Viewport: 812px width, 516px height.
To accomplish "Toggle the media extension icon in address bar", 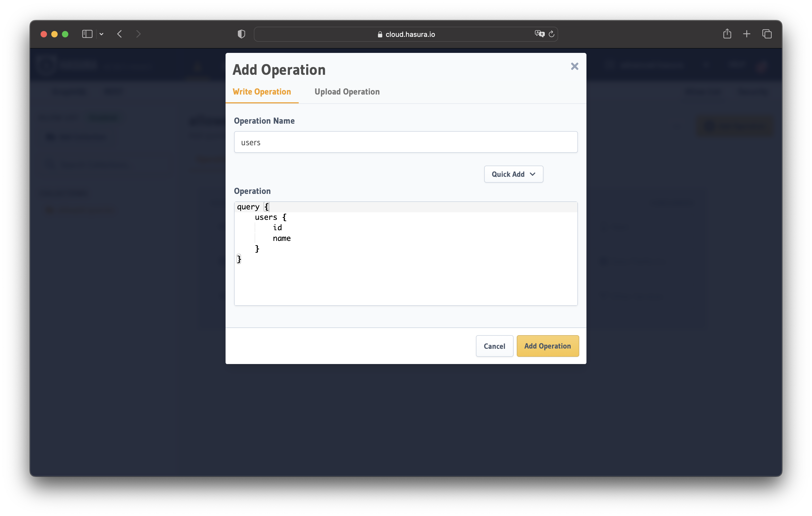I will 539,34.
